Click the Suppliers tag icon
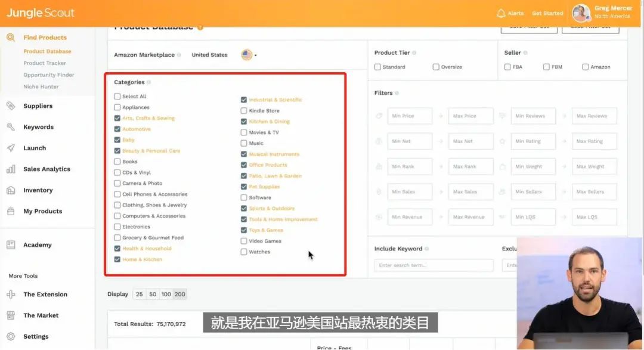Screen dimensions: 644x350 tap(11, 106)
